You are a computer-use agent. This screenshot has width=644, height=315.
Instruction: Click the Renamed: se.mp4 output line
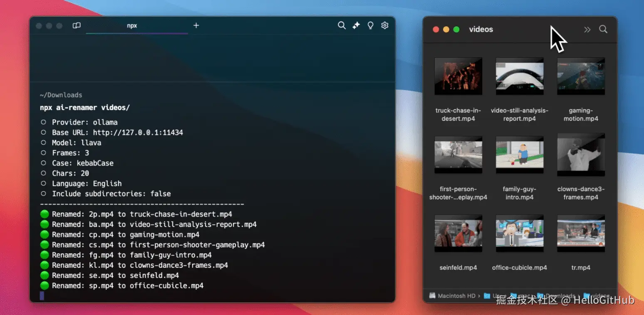click(109, 276)
